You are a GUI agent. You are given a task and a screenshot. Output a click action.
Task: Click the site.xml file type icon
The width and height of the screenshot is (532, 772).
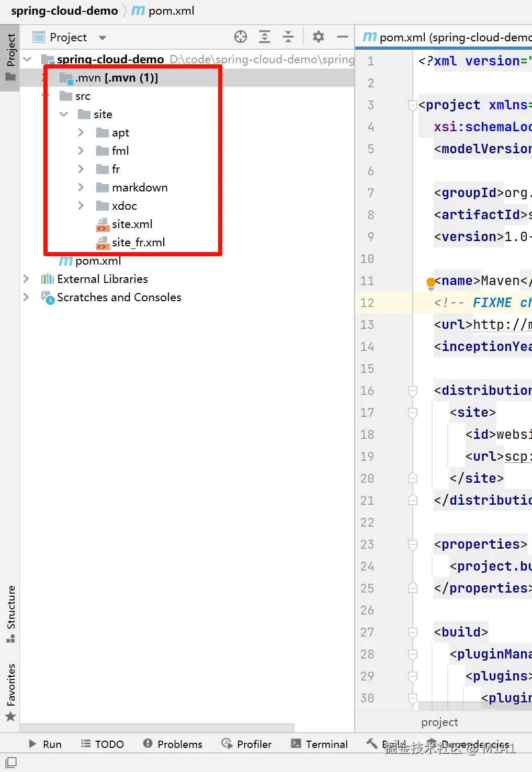tap(103, 224)
